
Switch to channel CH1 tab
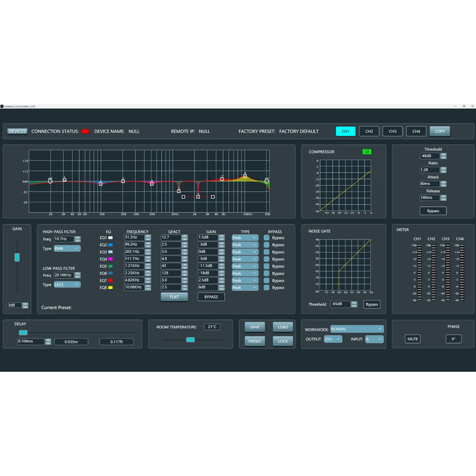click(346, 131)
